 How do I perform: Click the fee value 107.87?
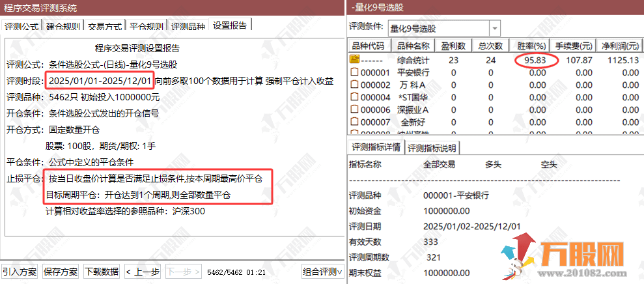tap(579, 61)
